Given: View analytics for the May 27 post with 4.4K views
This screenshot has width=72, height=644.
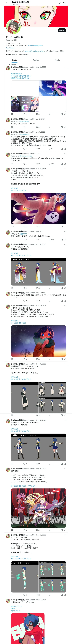Looking at the screenshot, I should point(51,239).
